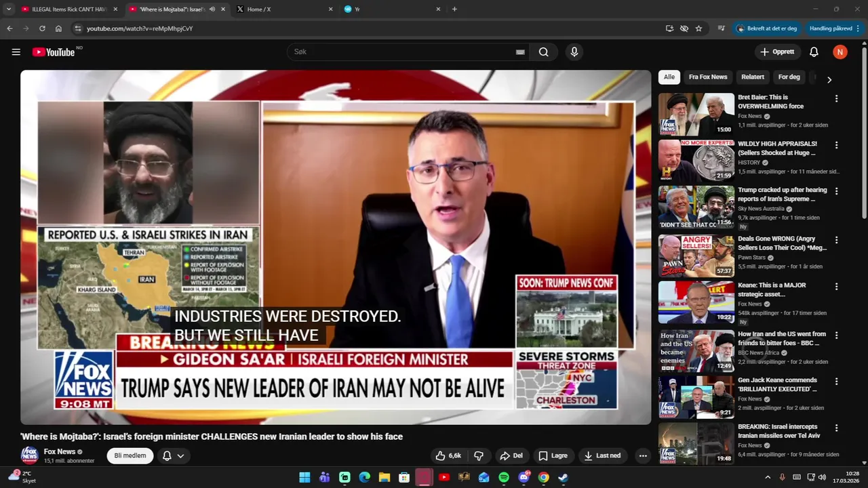This screenshot has height=488, width=868.
Task: Open options for WILDLY HIGH APPRAISALS video
Action: pyautogui.click(x=836, y=145)
